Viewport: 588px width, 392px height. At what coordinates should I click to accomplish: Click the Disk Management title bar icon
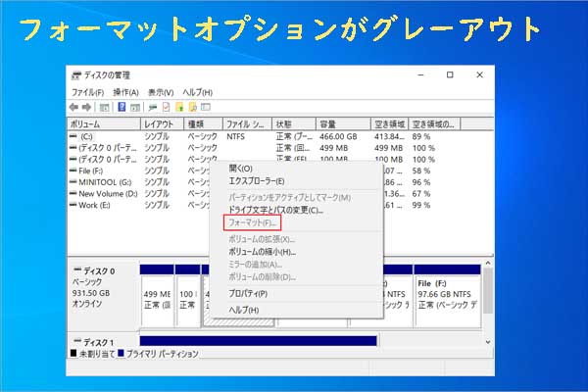76,75
